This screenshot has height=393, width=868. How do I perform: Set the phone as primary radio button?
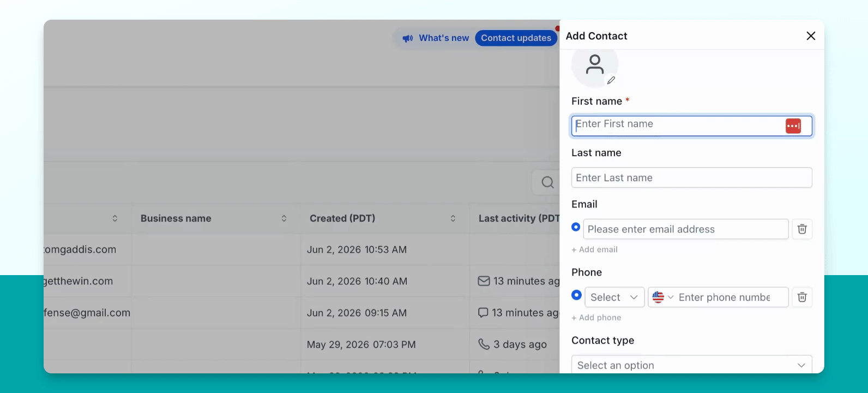click(x=576, y=295)
